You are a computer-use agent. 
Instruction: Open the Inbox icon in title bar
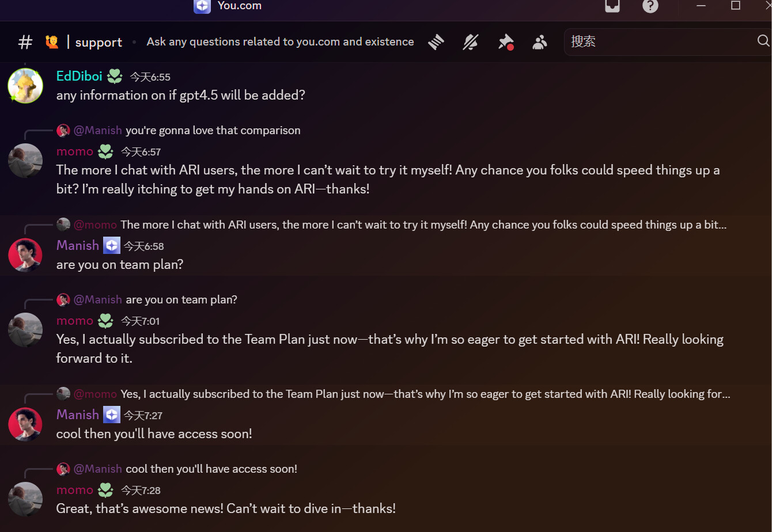(612, 6)
